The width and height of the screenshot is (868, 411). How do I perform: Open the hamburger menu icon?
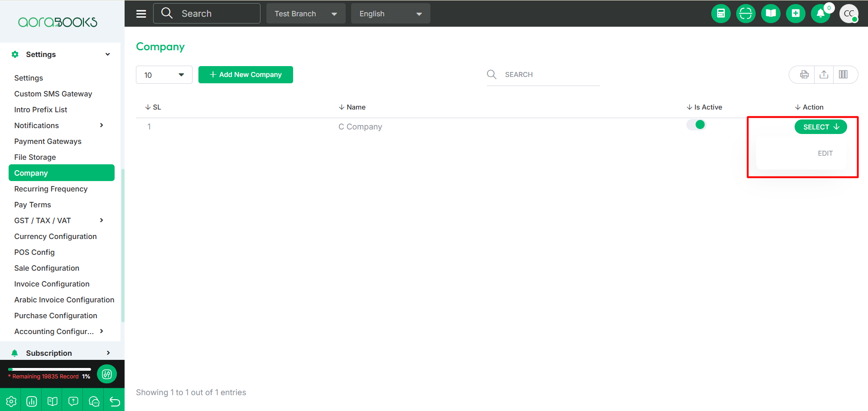click(141, 14)
